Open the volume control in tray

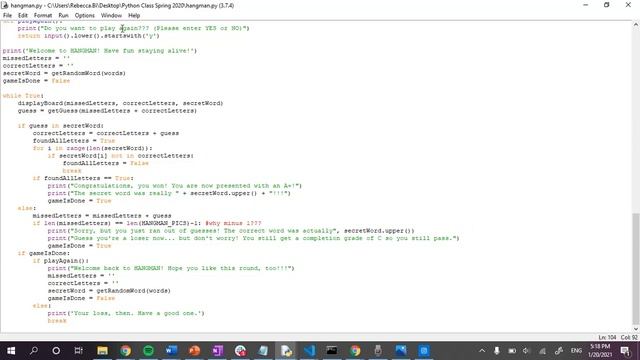click(x=526, y=351)
